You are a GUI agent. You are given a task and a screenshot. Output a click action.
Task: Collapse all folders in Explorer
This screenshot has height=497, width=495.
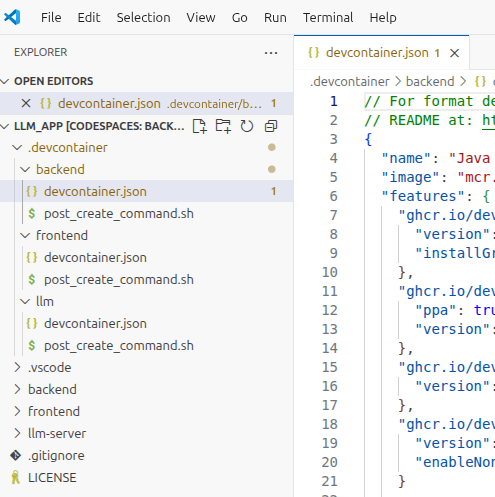(x=271, y=126)
